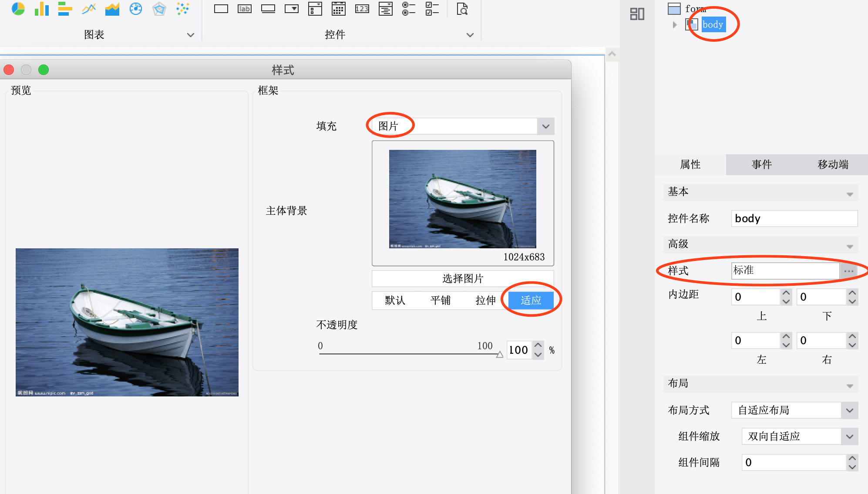Expand the body tree node
868x494 pixels.
pyautogui.click(x=675, y=25)
